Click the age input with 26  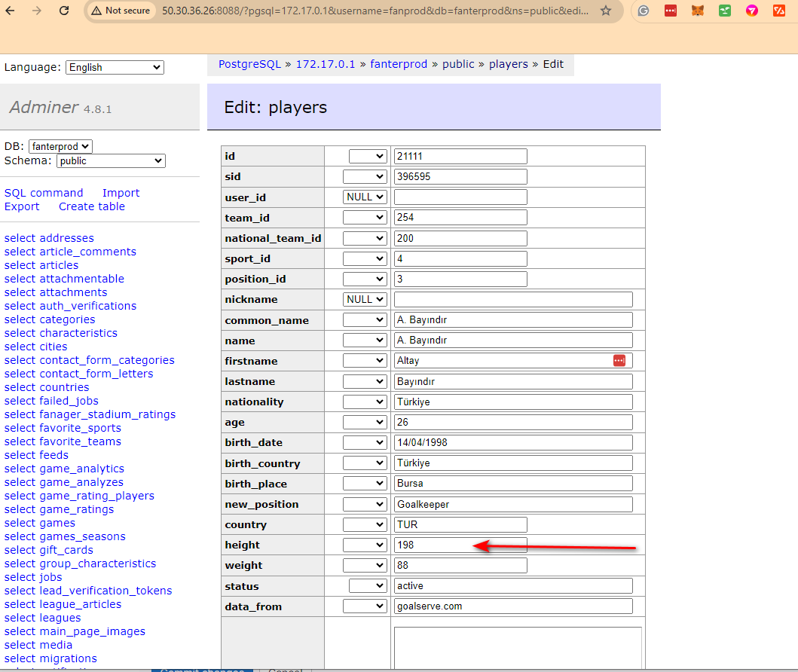click(513, 422)
